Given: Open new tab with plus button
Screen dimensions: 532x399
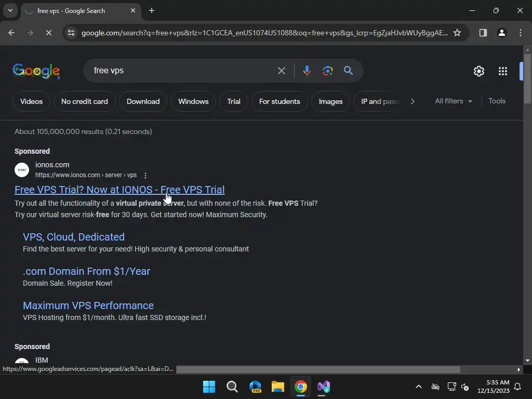Looking at the screenshot, I should point(152,10).
